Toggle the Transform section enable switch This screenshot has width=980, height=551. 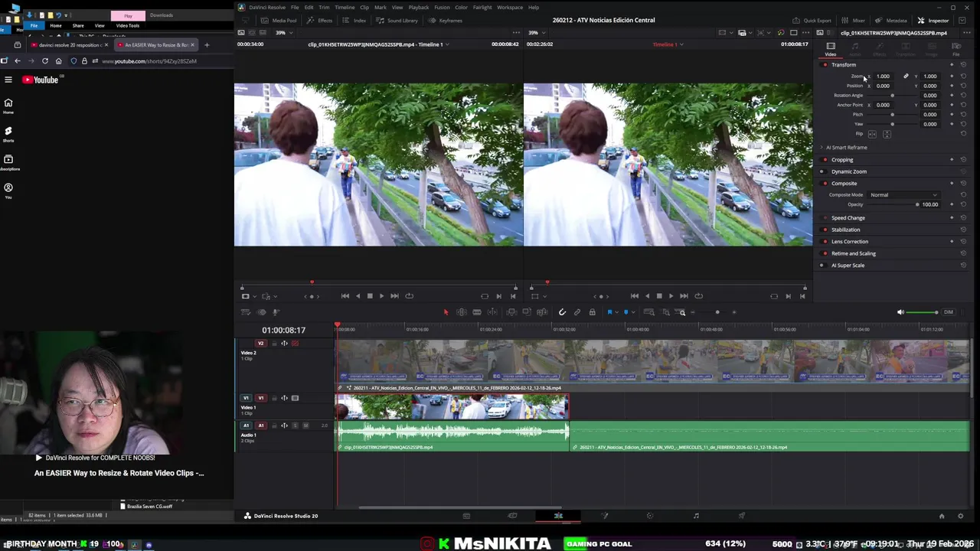pos(825,65)
